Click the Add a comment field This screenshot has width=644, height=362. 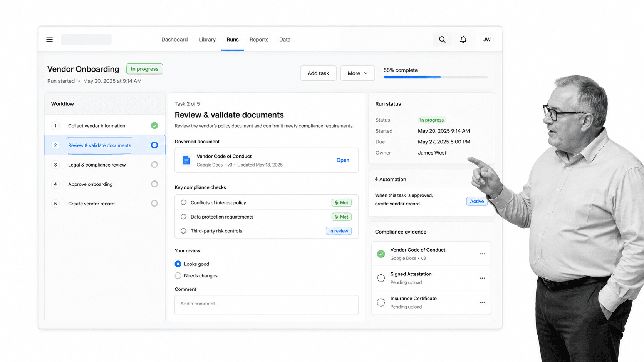click(x=267, y=305)
